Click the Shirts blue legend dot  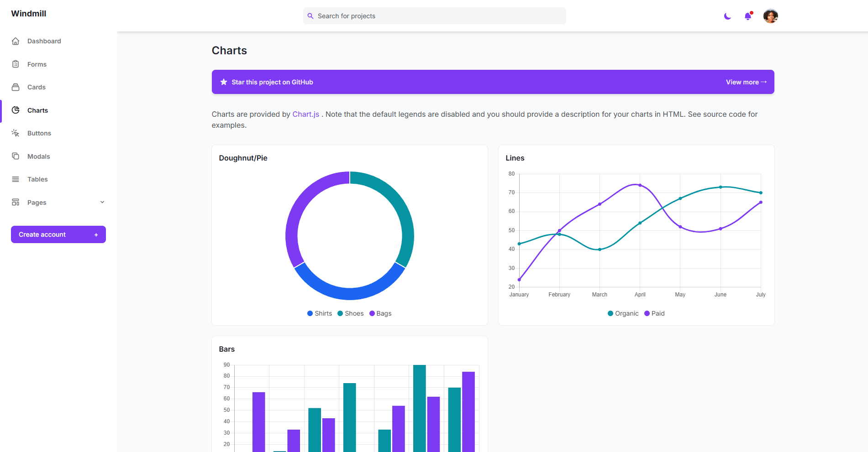[x=310, y=313]
